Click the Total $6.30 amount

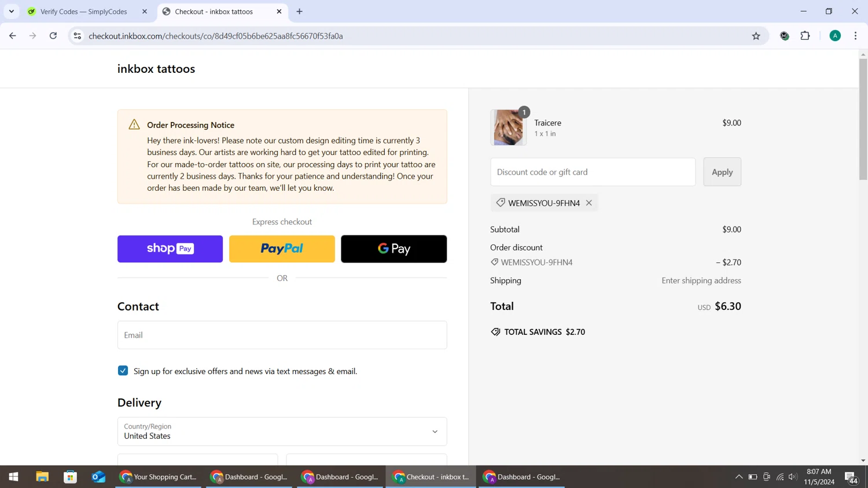(728, 306)
